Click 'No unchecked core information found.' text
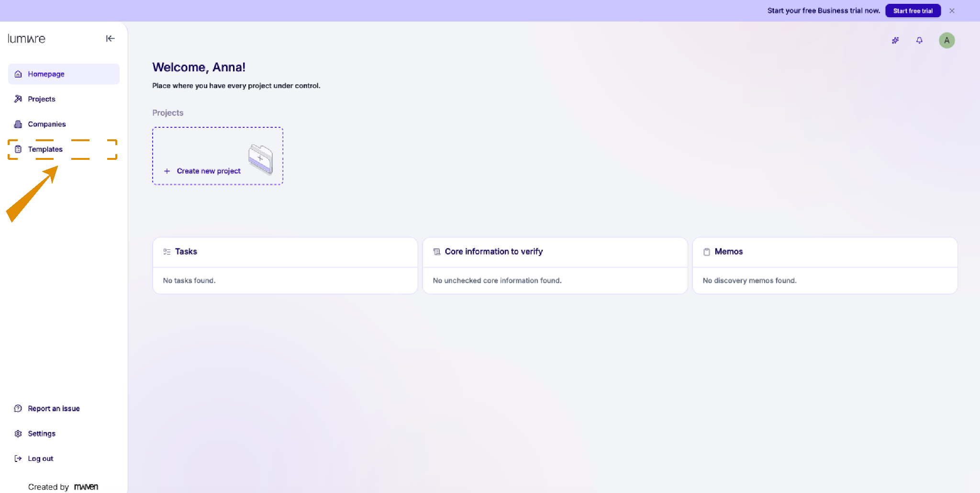980x493 pixels. (x=497, y=280)
